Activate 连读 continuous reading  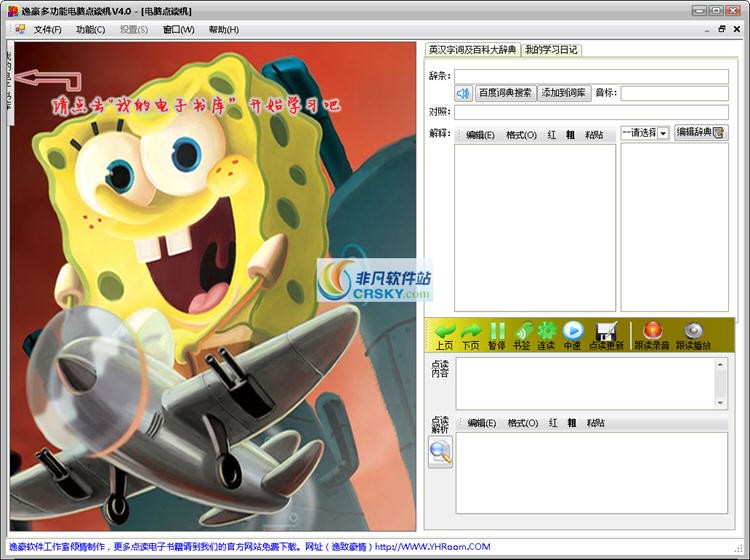(x=546, y=335)
